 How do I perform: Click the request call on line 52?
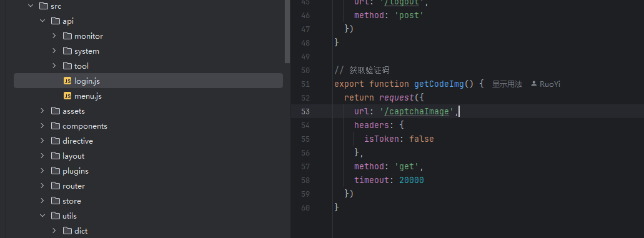(397, 98)
